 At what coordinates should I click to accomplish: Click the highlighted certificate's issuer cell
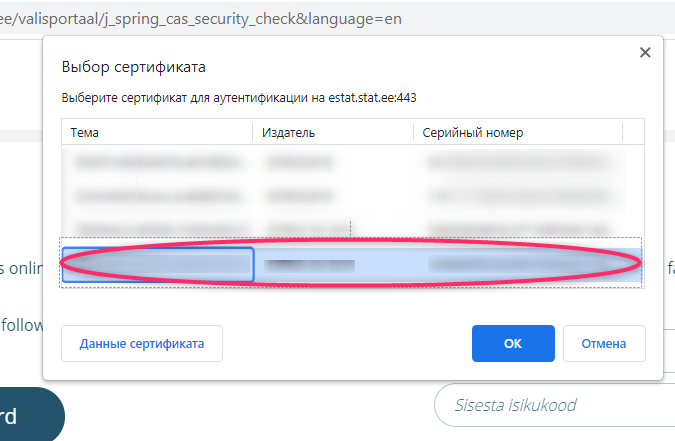click(x=310, y=265)
